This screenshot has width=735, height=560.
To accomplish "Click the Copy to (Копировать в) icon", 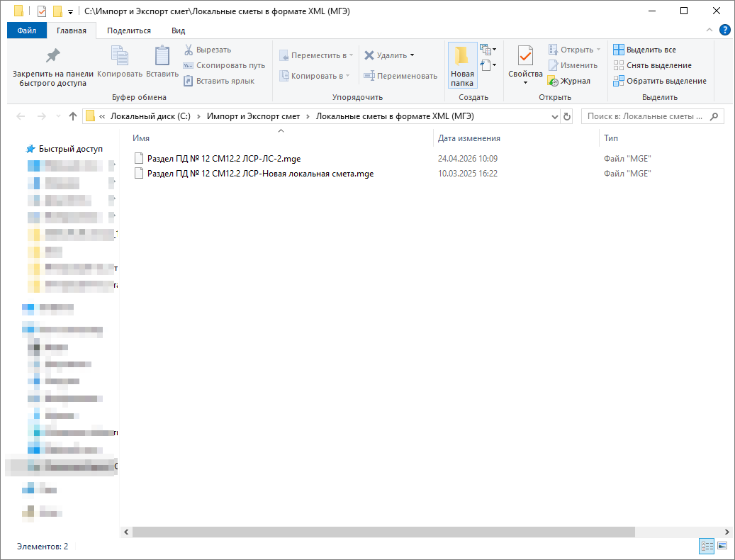I will pyautogui.click(x=284, y=75).
